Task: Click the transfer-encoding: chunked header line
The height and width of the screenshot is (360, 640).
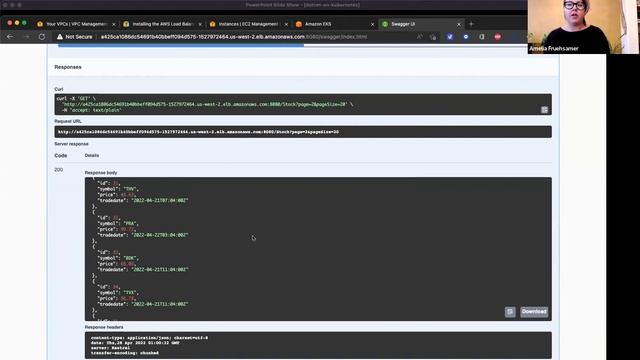Action: (x=124, y=353)
